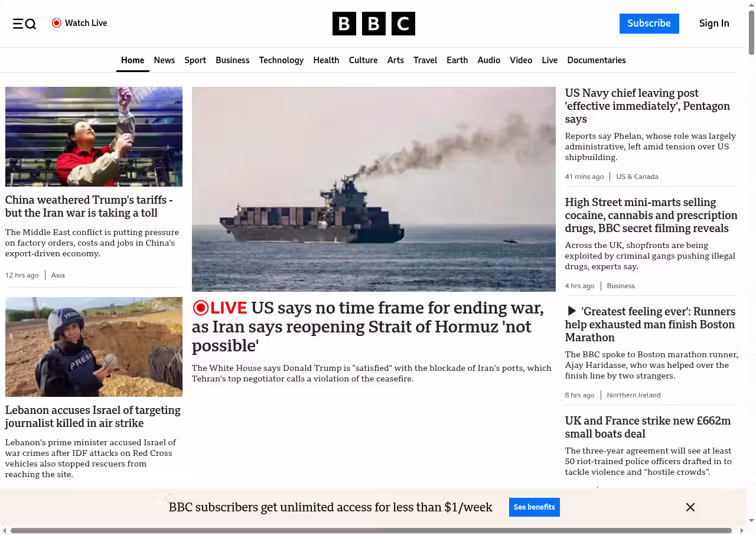
Task: Click the vertical scrollbar up arrow
Action: 751,5
